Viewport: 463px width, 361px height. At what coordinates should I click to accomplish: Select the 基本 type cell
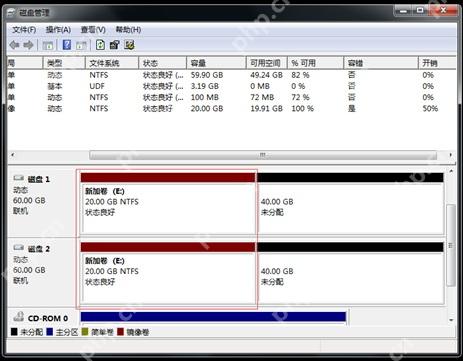pos(55,86)
